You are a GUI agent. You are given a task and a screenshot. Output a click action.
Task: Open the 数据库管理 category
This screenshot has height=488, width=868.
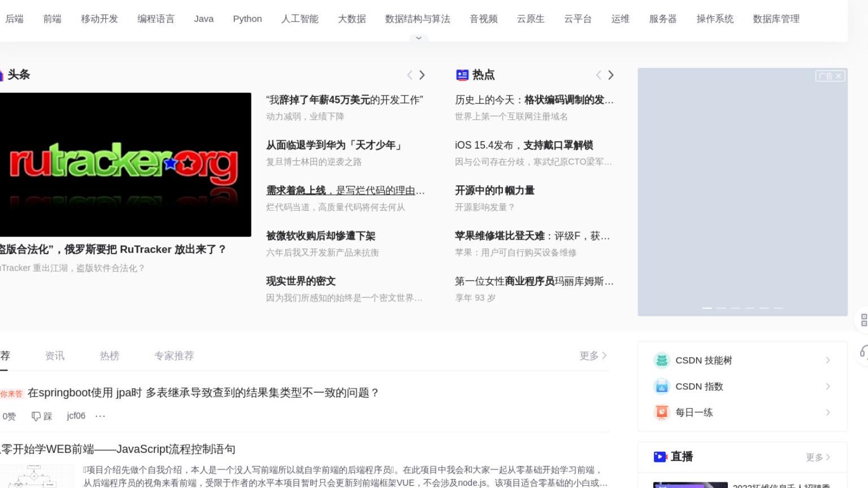coord(776,19)
